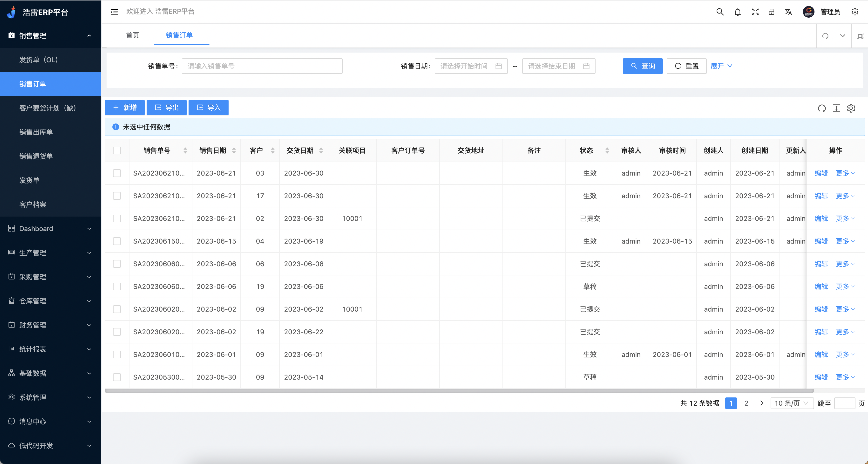Open end date calendar picker
The image size is (868, 464).
[x=586, y=66]
